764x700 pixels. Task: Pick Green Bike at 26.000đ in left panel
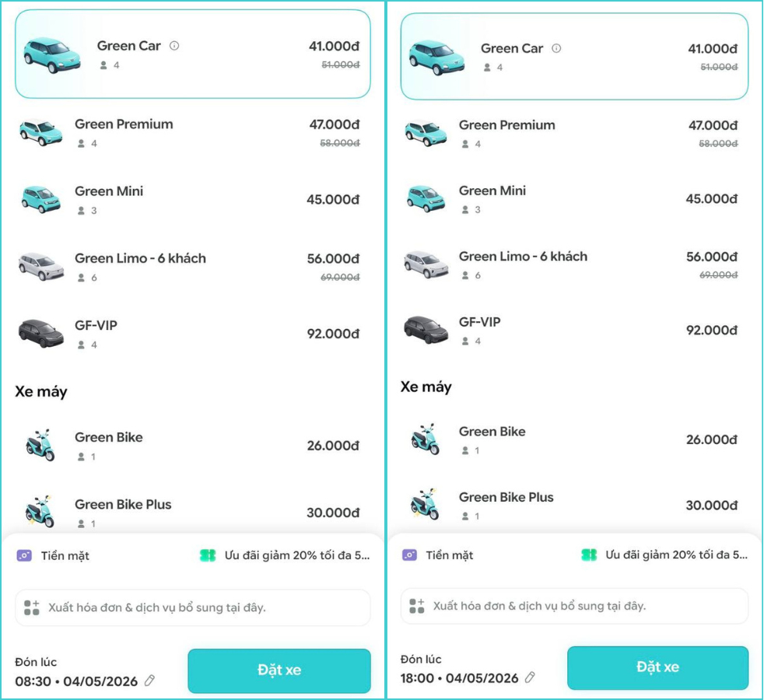(192, 446)
